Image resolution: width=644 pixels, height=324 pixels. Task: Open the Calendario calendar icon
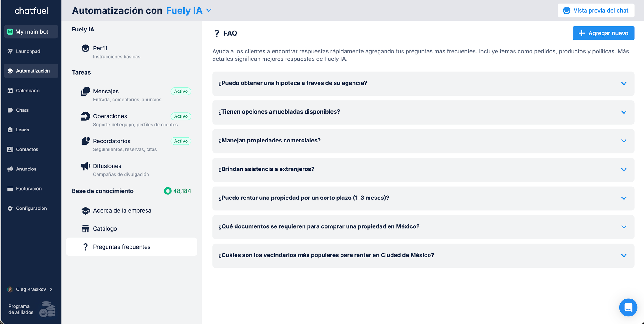10,91
